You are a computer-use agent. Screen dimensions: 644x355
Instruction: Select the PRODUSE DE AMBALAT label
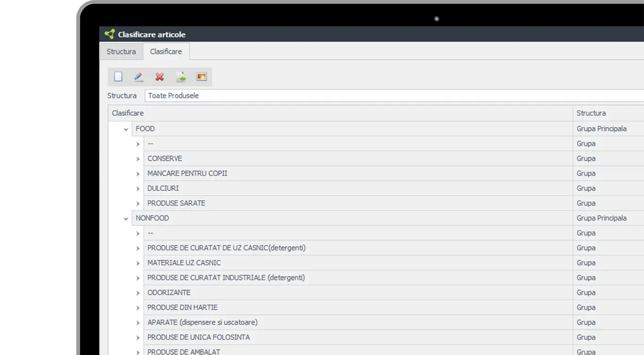[x=184, y=352]
